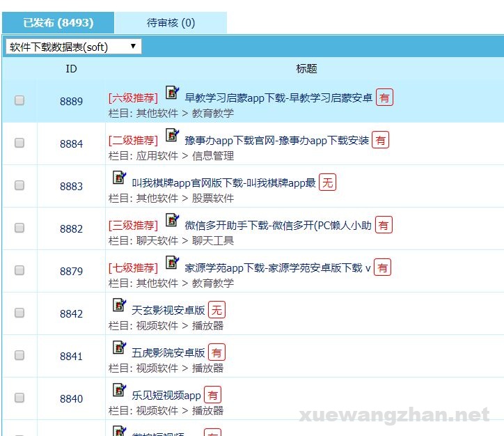Image resolution: width=504 pixels, height=436 pixels.
Task: Click the 有 badge in row 8889
Action: [384, 97]
